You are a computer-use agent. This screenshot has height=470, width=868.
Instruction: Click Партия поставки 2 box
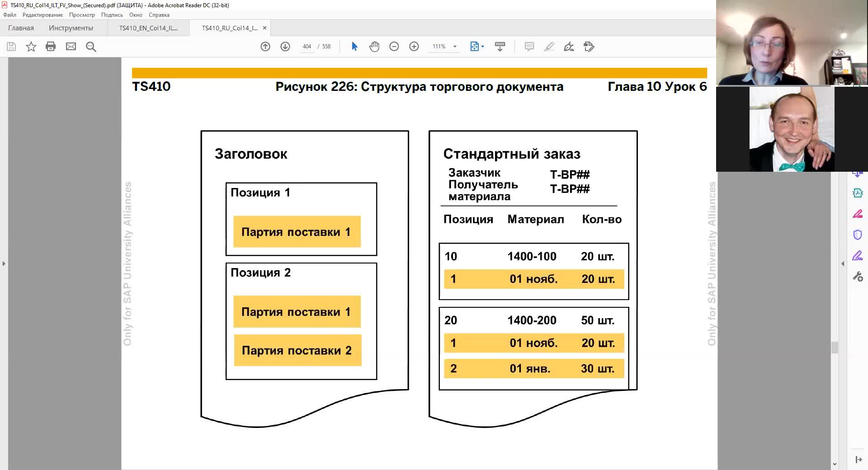click(297, 350)
